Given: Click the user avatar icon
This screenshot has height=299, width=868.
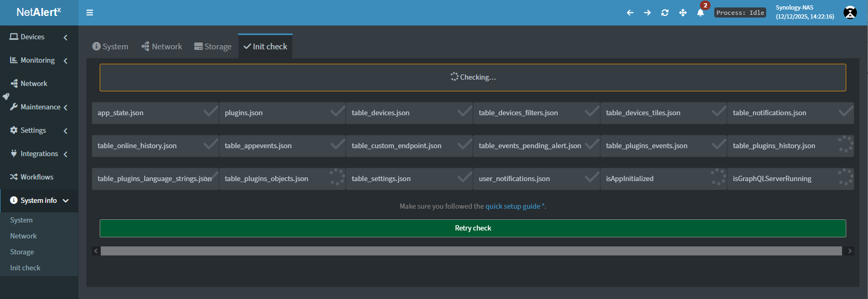Looking at the screenshot, I should tap(850, 13).
